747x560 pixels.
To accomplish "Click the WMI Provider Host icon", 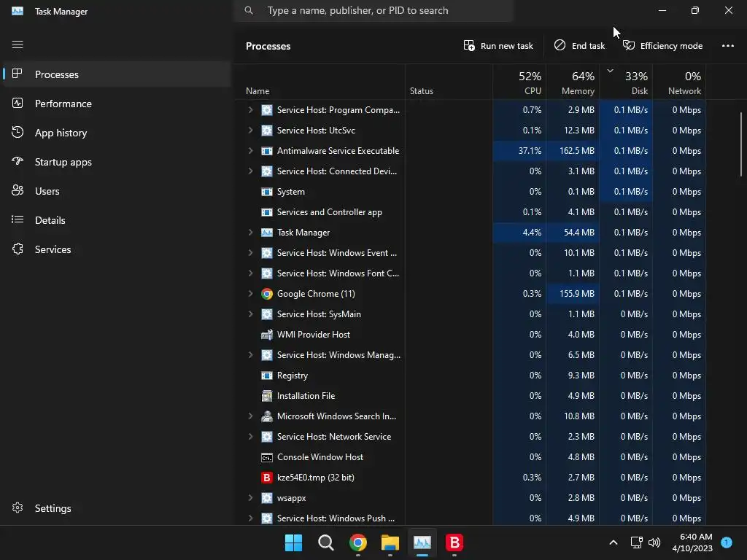I will [267, 334].
